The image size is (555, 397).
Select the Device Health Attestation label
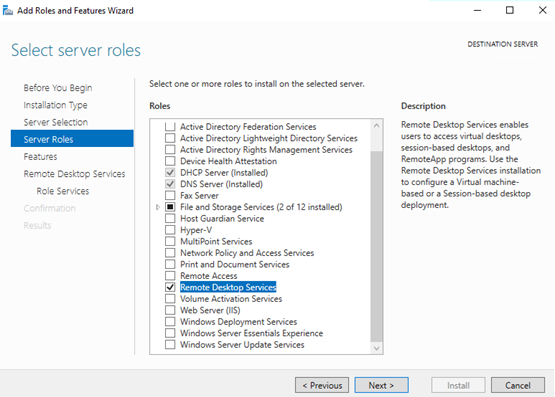(229, 161)
